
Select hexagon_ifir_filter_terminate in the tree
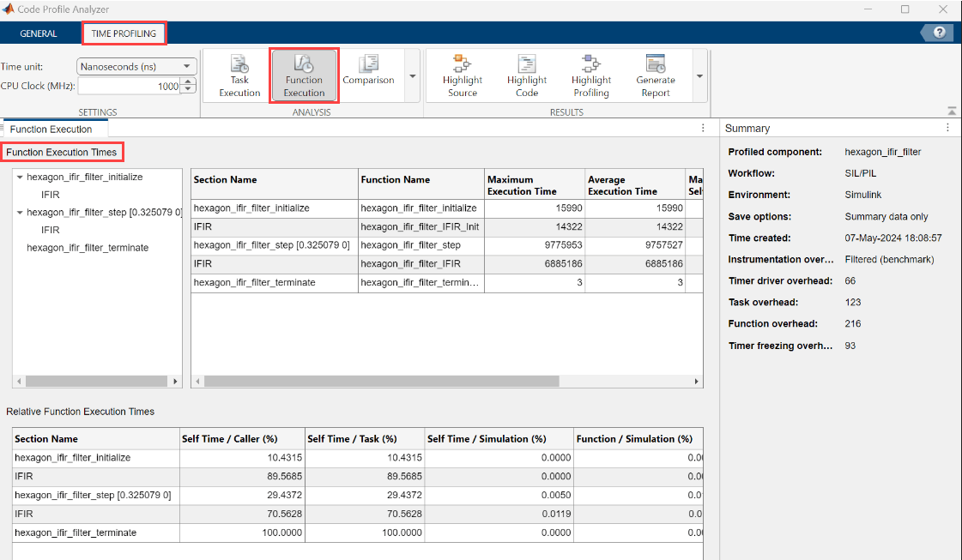(x=88, y=248)
